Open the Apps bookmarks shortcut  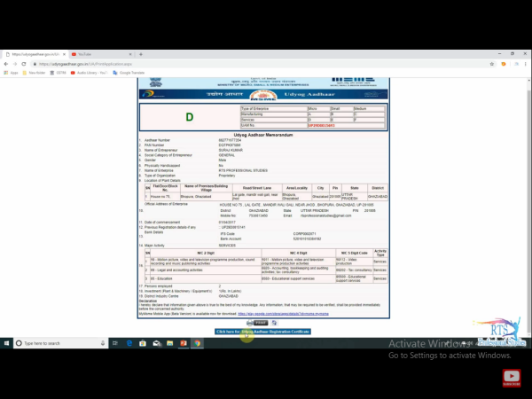pyautogui.click(x=11, y=73)
